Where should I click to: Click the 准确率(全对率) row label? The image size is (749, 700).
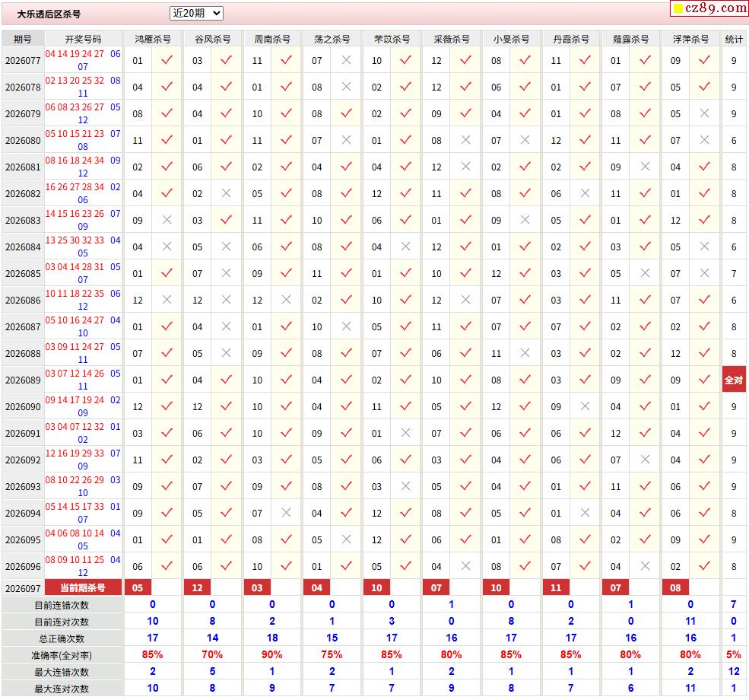point(62,656)
